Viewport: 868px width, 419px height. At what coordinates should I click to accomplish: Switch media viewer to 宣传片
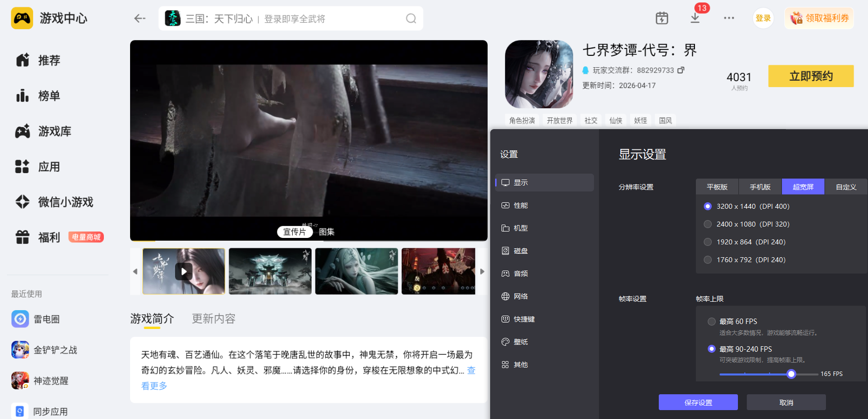[294, 232]
